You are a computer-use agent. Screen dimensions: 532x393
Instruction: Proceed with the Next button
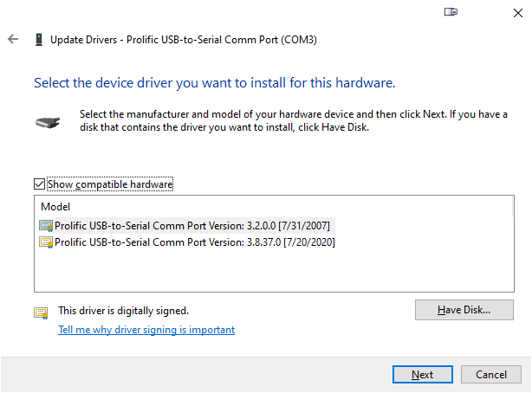(423, 374)
